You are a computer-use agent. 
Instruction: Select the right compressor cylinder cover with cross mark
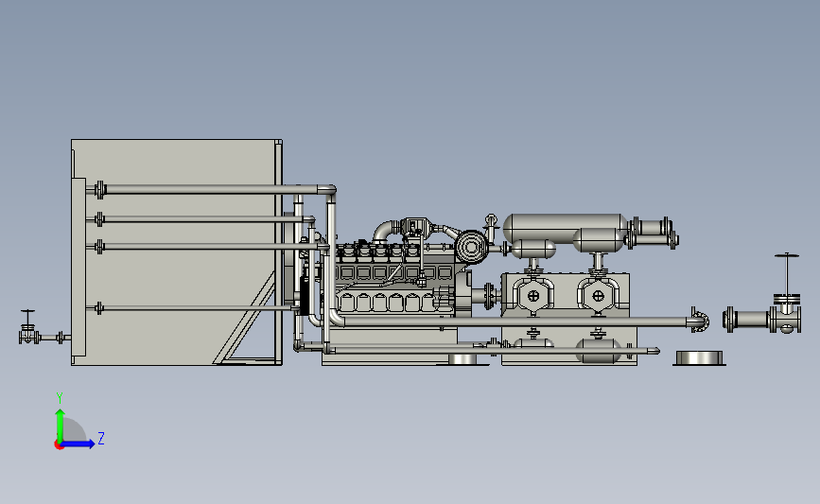[x=599, y=296]
